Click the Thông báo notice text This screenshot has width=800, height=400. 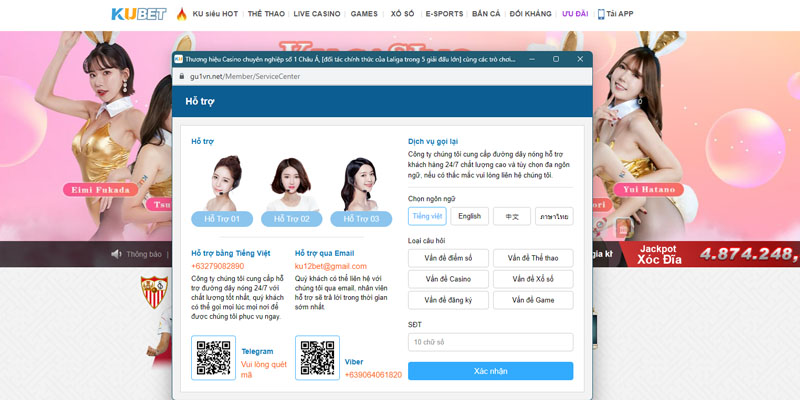pos(144,254)
